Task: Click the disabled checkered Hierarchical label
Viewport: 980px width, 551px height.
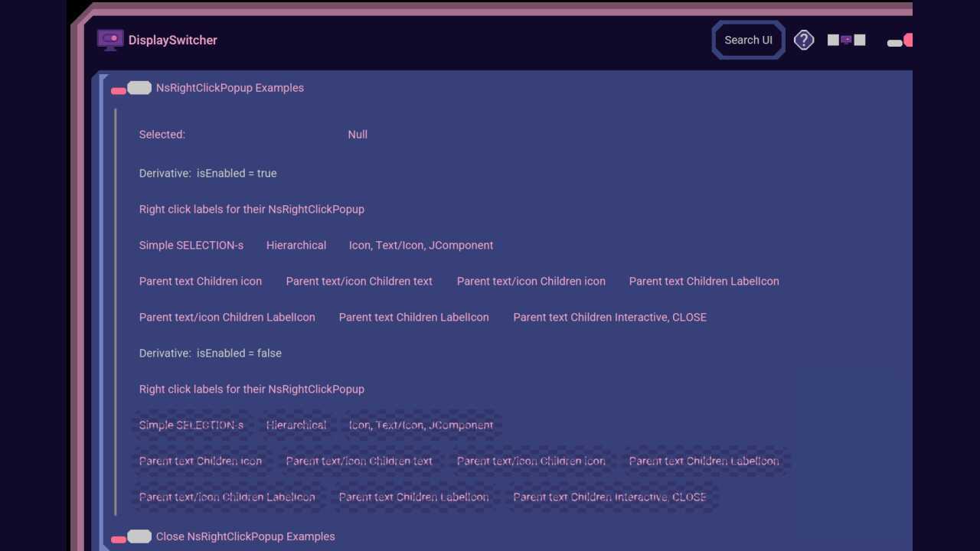Action: (x=296, y=425)
